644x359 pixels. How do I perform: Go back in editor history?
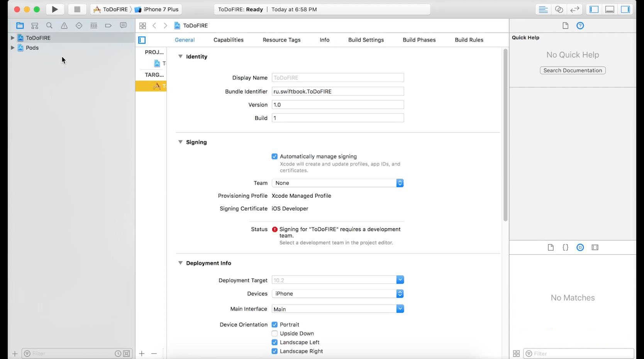click(x=154, y=26)
